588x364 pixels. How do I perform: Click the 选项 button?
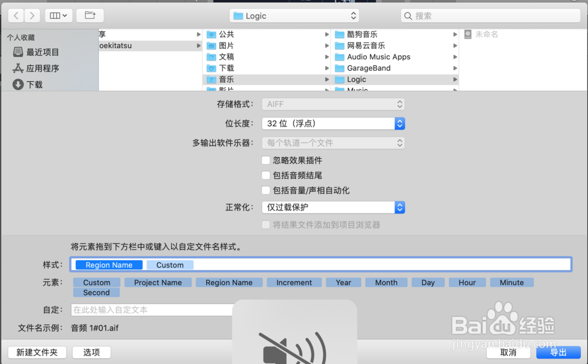92,352
